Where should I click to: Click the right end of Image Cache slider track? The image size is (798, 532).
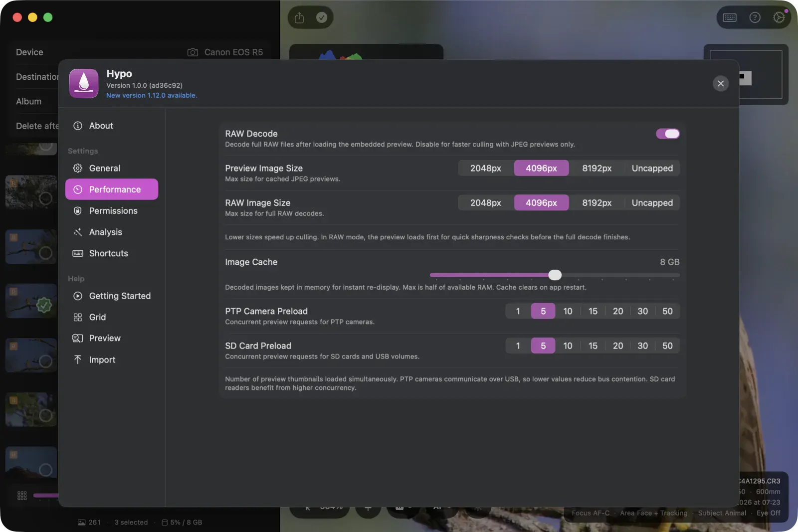678,275
